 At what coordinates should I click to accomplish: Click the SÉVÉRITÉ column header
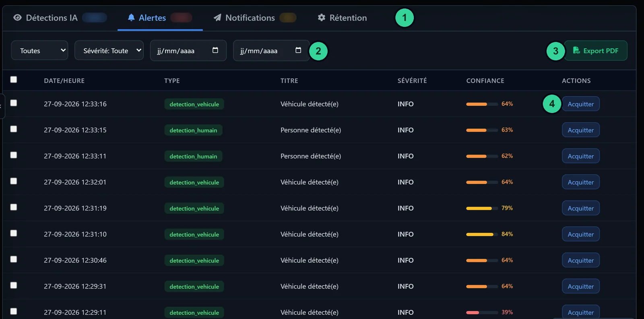point(412,80)
